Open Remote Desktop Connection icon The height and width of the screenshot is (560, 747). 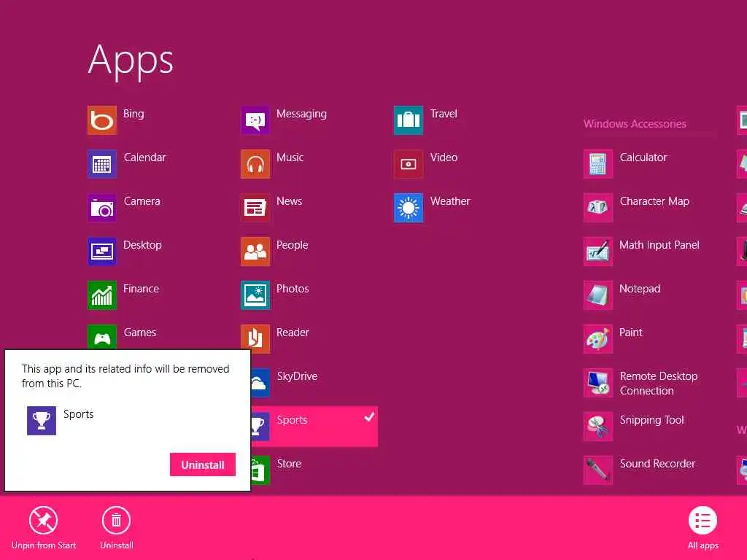[x=598, y=383]
